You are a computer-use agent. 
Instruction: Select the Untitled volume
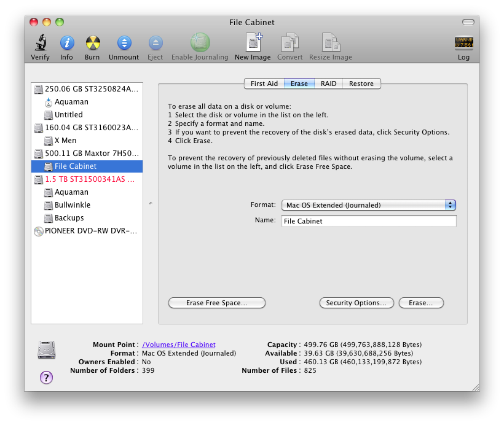tap(87, 115)
